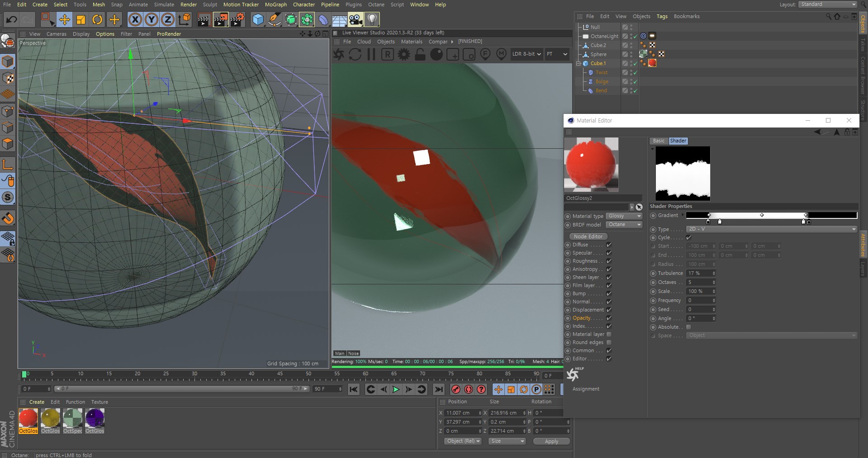The image size is (868, 458).
Task: Open the Object (Rel) dropdown
Action: (x=462, y=441)
